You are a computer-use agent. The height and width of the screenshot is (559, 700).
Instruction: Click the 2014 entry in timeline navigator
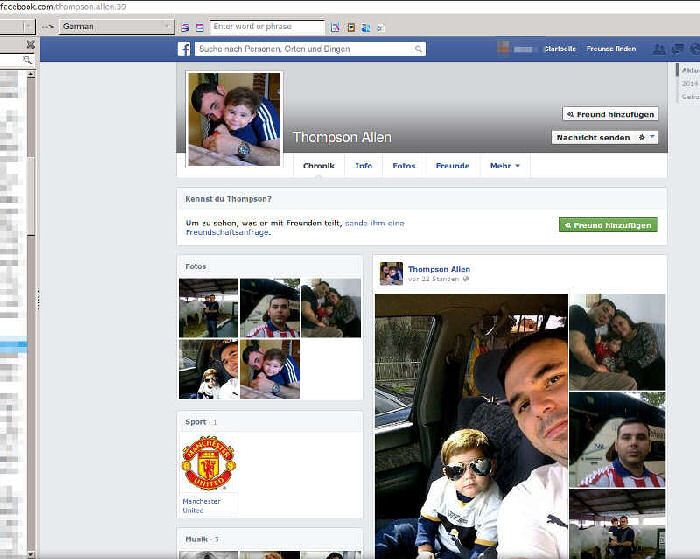click(689, 83)
